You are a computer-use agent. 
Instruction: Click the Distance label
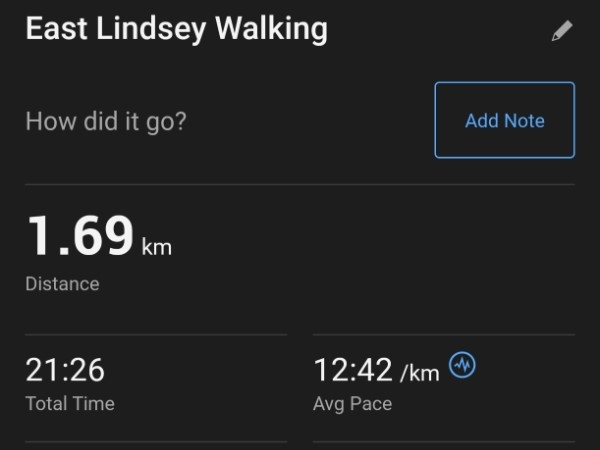(x=62, y=284)
